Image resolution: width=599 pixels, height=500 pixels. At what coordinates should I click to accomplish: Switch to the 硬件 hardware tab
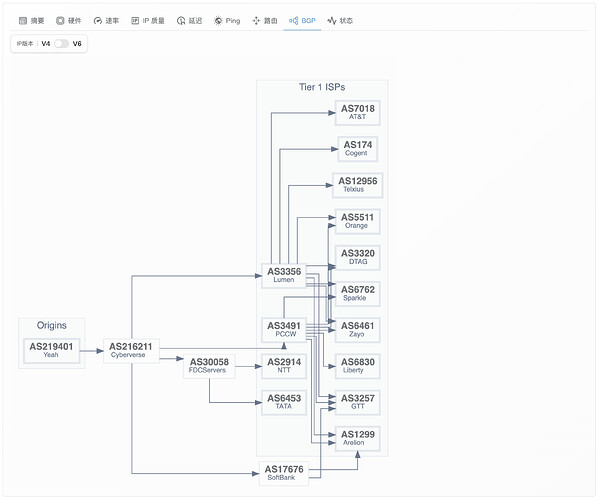[69, 21]
